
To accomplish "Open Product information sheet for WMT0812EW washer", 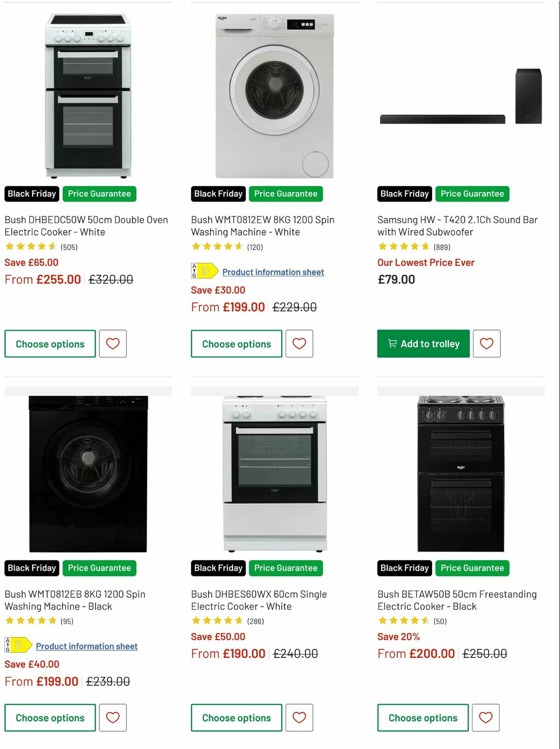I will [x=273, y=272].
